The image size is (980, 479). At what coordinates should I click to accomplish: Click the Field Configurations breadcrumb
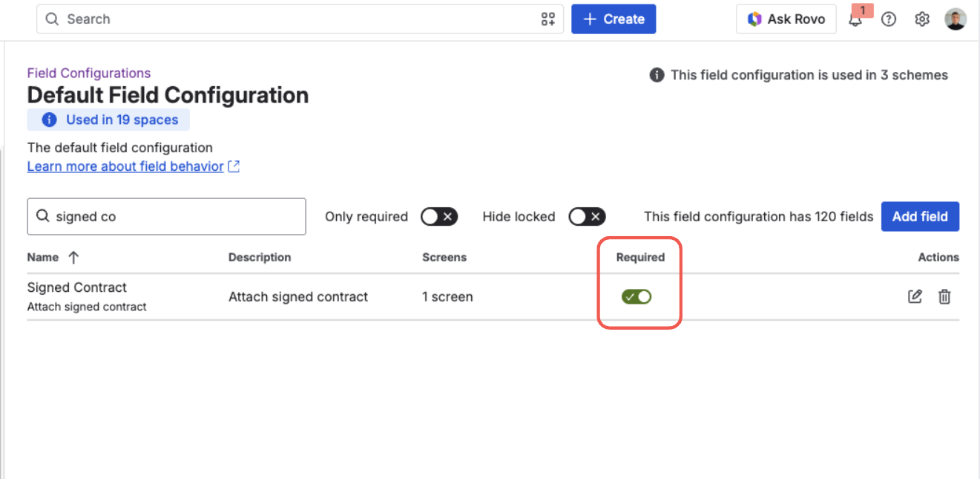(x=89, y=73)
